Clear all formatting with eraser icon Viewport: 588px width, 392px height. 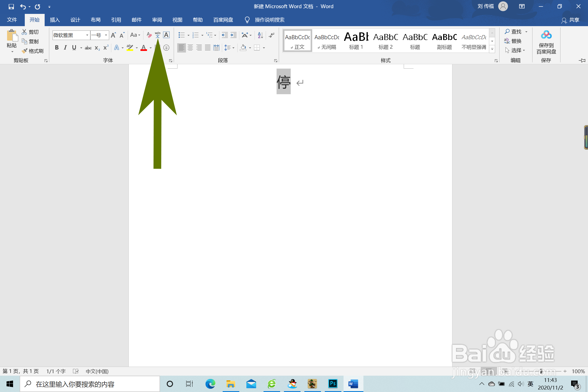tap(149, 35)
